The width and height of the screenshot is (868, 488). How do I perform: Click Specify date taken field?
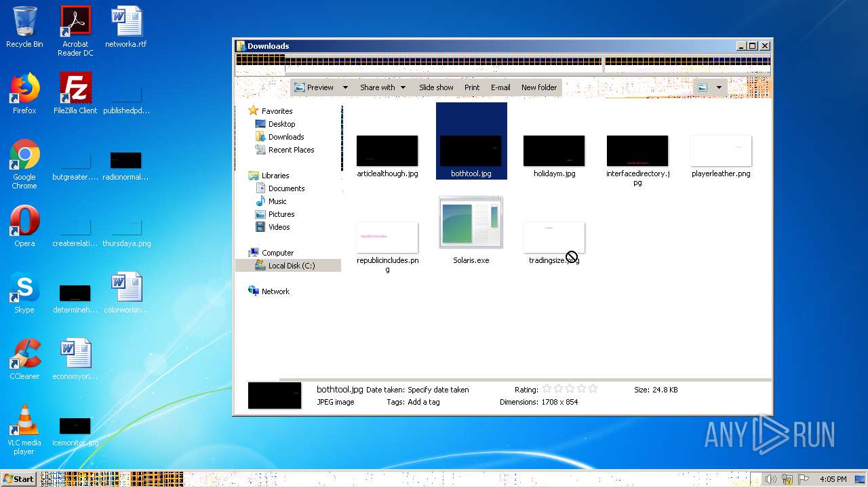point(438,390)
